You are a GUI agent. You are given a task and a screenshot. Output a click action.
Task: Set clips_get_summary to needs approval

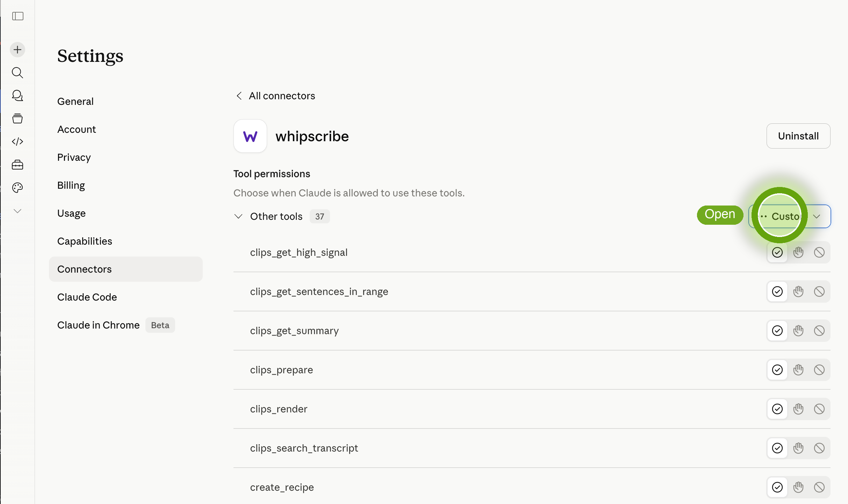[798, 331]
